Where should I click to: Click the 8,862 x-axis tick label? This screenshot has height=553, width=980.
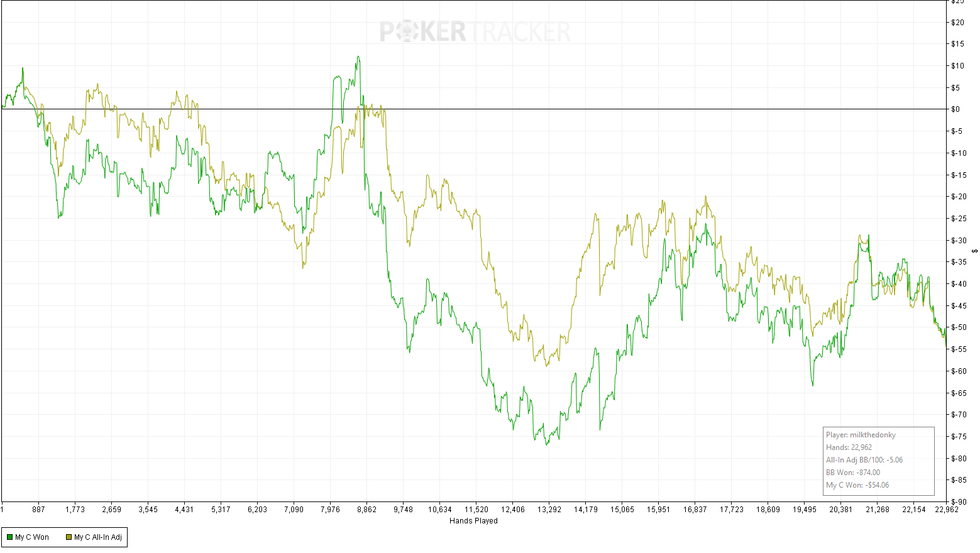366,510
